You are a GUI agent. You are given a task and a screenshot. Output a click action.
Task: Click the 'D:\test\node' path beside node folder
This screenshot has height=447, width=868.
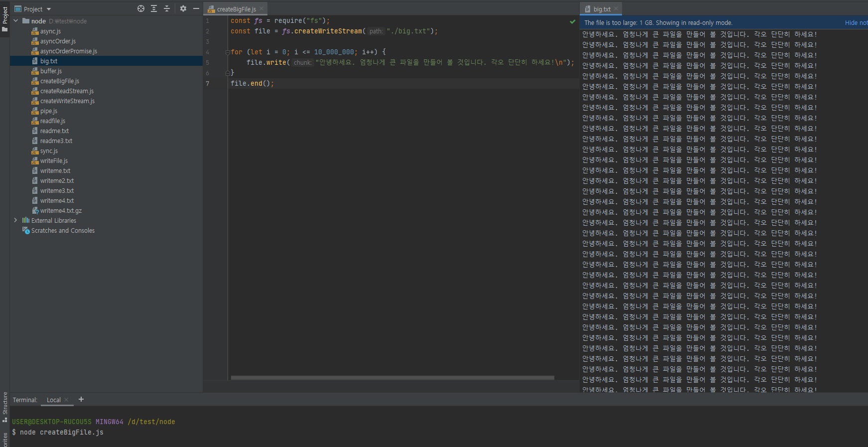(68, 21)
